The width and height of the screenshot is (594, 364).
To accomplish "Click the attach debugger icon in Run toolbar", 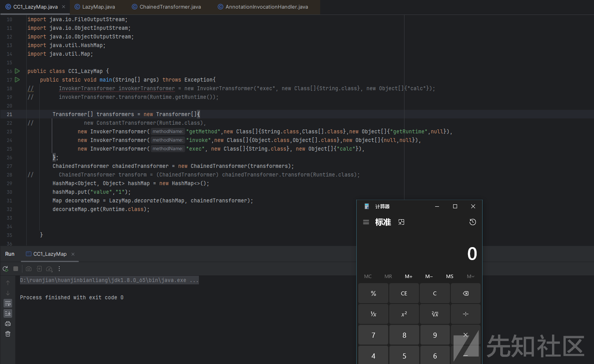I will click(x=39, y=269).
